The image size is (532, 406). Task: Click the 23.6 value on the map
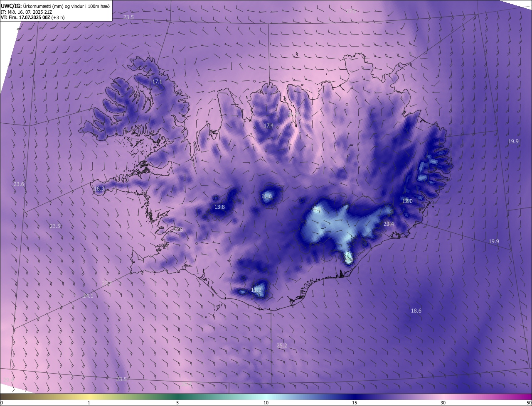click(x=19, y=184)
